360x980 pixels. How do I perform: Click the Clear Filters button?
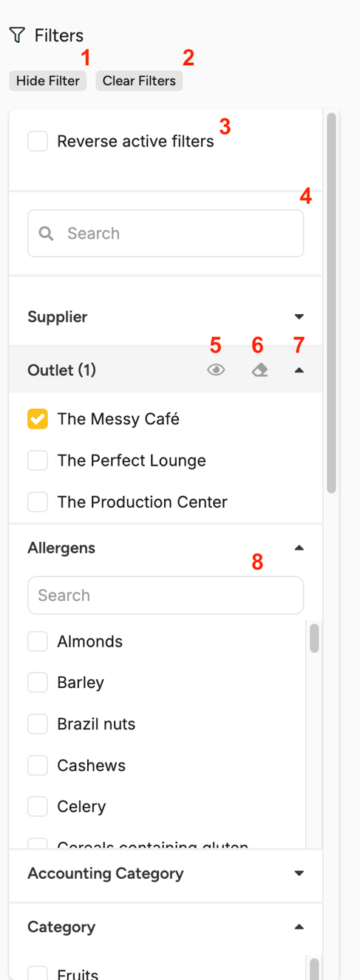point(139,81)
